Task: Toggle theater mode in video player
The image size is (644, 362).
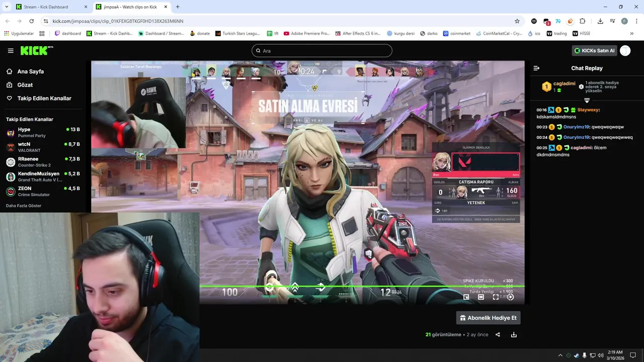Action: pos(481,297)
